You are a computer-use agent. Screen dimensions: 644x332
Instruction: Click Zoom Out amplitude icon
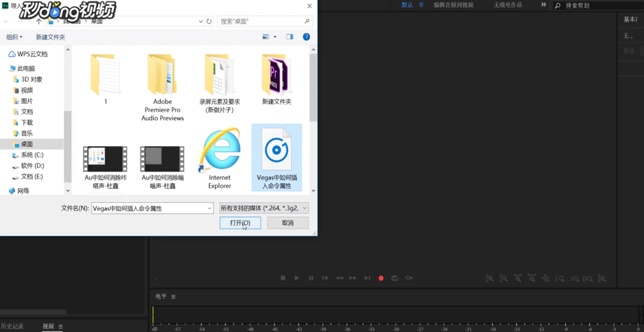(x=504, y=279)
